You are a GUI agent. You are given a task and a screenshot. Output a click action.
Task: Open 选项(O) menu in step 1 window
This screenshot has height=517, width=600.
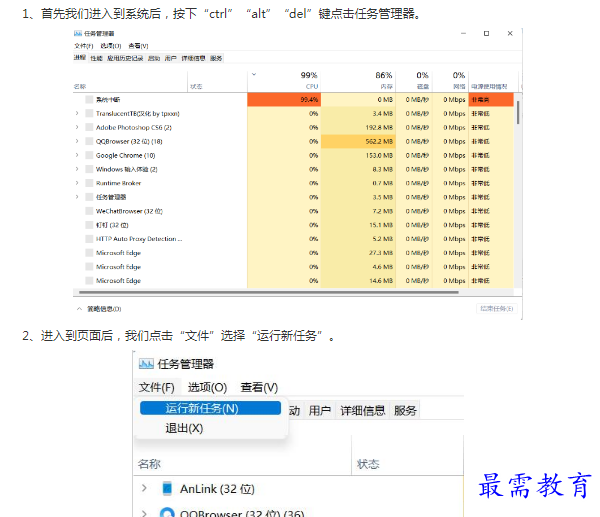point(111,46)
